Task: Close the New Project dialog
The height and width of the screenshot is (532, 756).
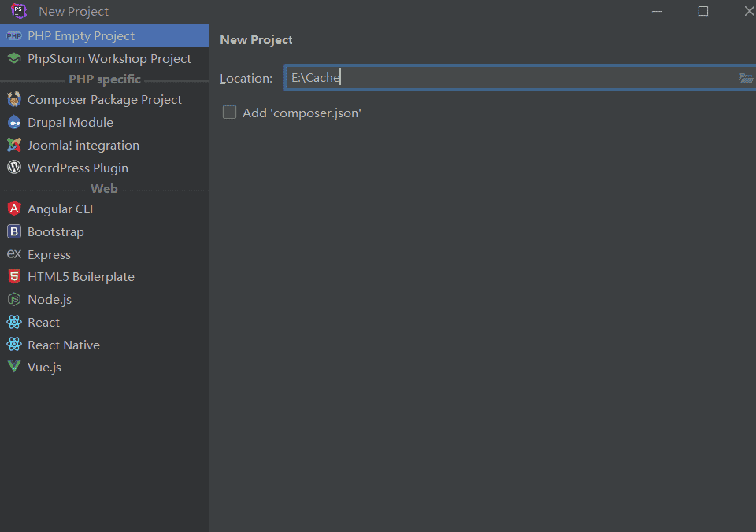Action: point(749,11)
